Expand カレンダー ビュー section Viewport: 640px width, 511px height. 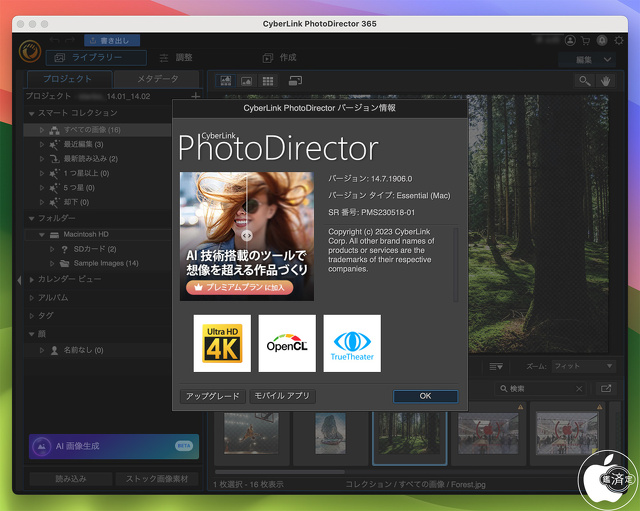(x=31, y=280)
